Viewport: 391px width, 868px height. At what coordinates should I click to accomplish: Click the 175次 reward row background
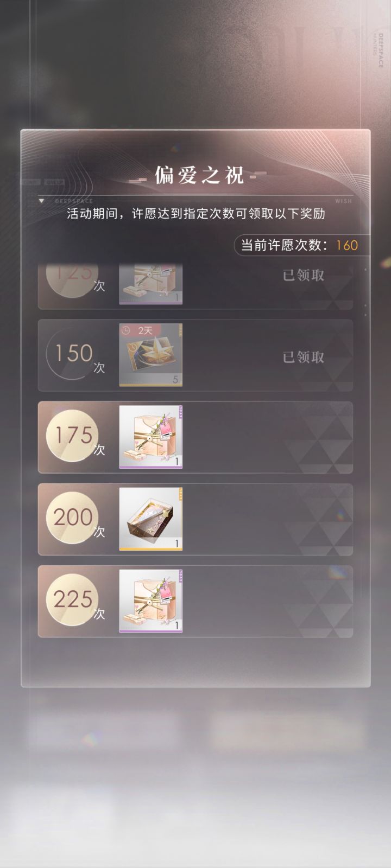click(195, 437)
